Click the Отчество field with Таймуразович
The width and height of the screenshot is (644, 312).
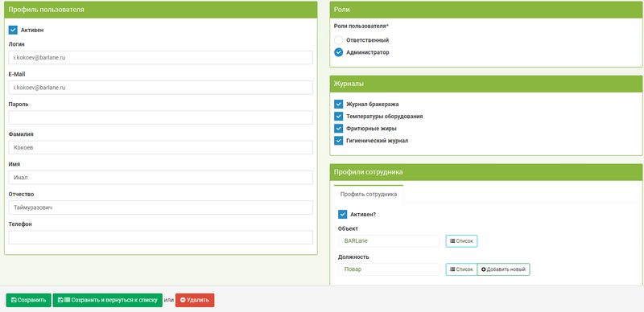[160, 207]
